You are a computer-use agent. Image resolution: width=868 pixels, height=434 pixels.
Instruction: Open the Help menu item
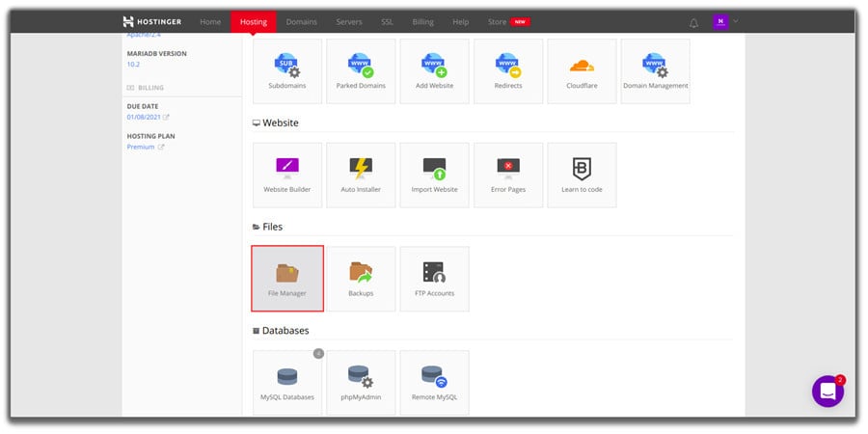[461, 22]
